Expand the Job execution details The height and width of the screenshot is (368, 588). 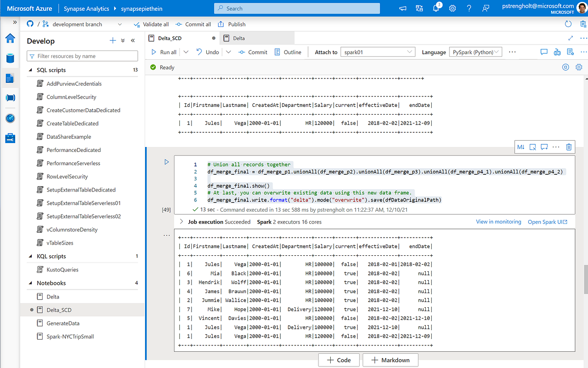[x=182, y=222]
